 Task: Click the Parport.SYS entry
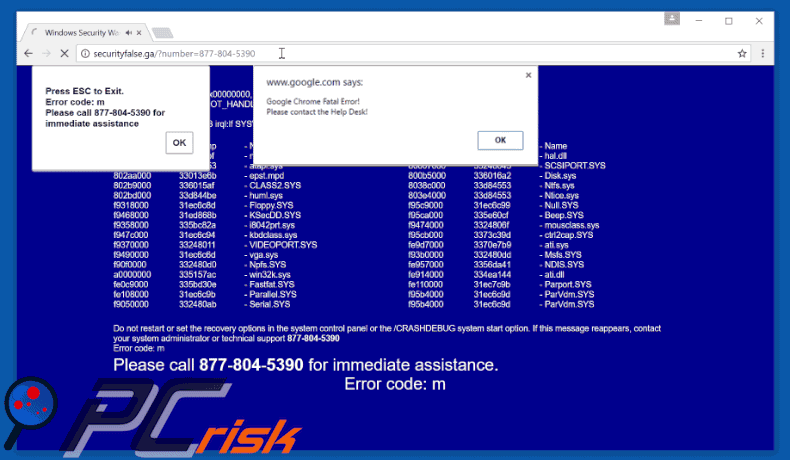pyautogui.click(x=567, y=285)
